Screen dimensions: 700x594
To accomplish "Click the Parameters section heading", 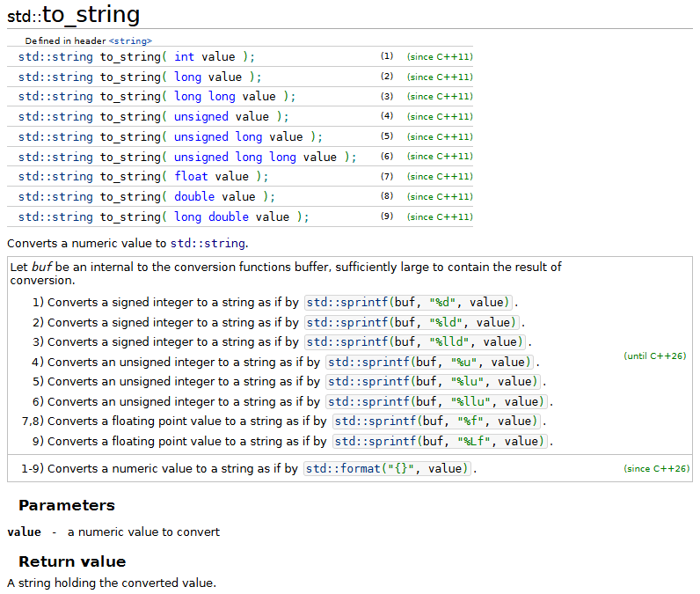I will click(x=67, y=506).
